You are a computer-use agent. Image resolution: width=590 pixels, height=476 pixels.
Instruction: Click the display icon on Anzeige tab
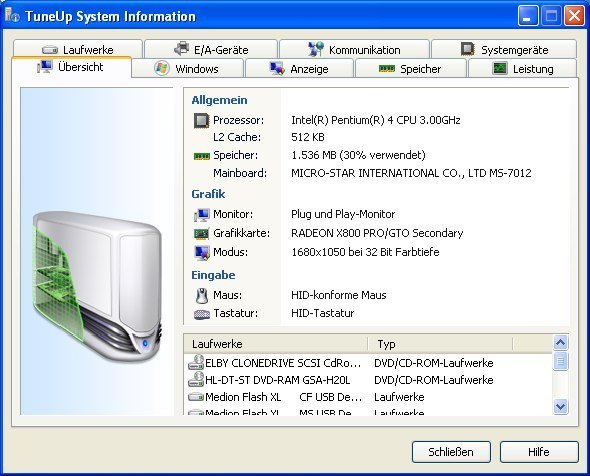pyautogui.click(x=277, y=68)
